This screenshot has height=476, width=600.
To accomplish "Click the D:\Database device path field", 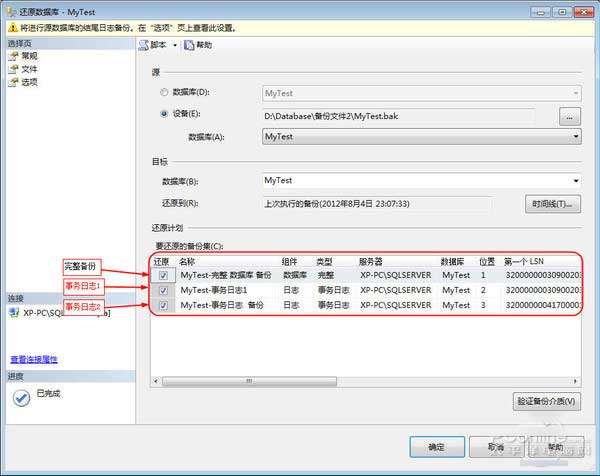I will point(399,116).
